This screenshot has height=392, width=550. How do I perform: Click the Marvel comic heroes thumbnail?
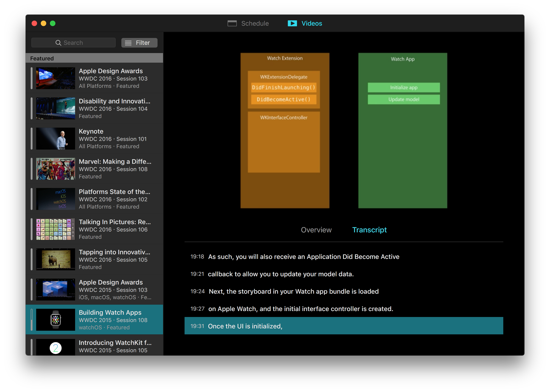(x=56, y=169)
